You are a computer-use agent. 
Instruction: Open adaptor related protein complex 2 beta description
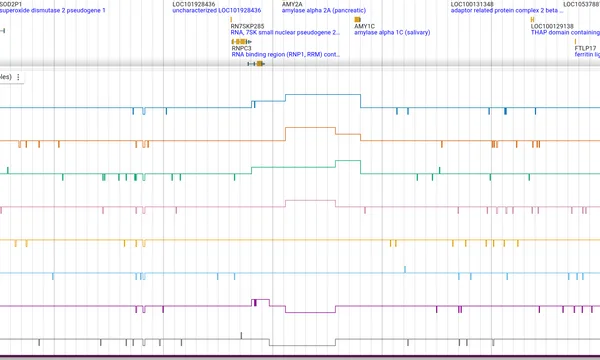[507, 11]
